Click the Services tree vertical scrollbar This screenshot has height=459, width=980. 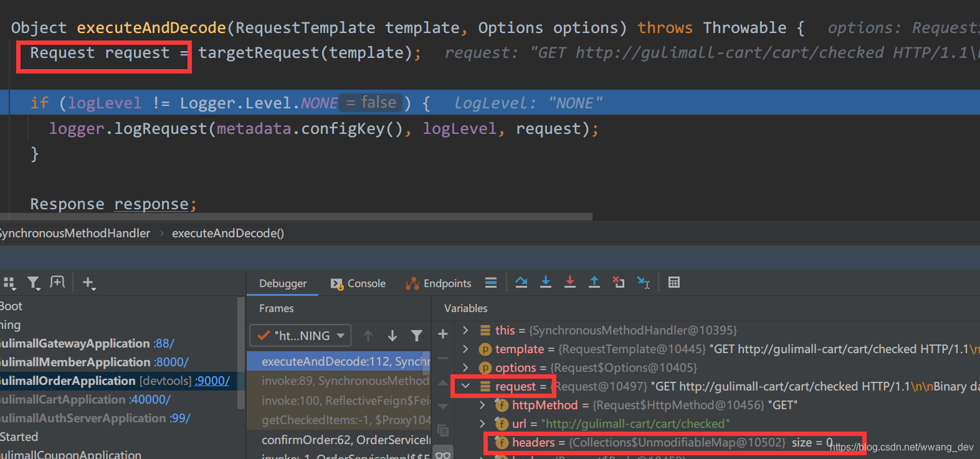240,353
